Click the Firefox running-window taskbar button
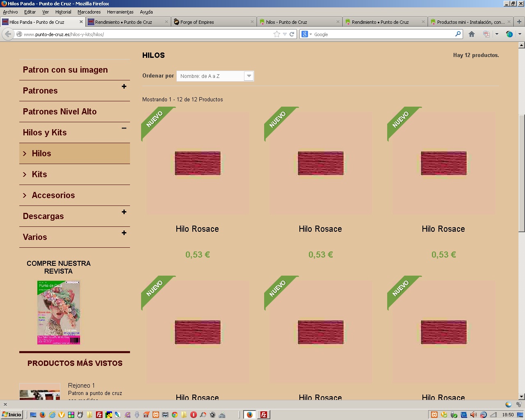Viewport: 525px width, 420px height. [x=249, y=415]
